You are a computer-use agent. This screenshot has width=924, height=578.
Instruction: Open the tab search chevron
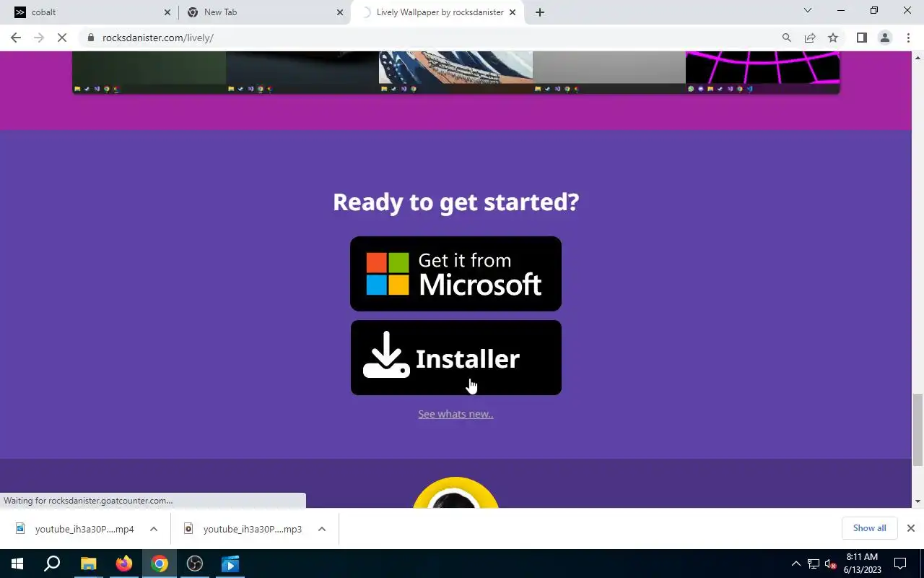[808, 10]
